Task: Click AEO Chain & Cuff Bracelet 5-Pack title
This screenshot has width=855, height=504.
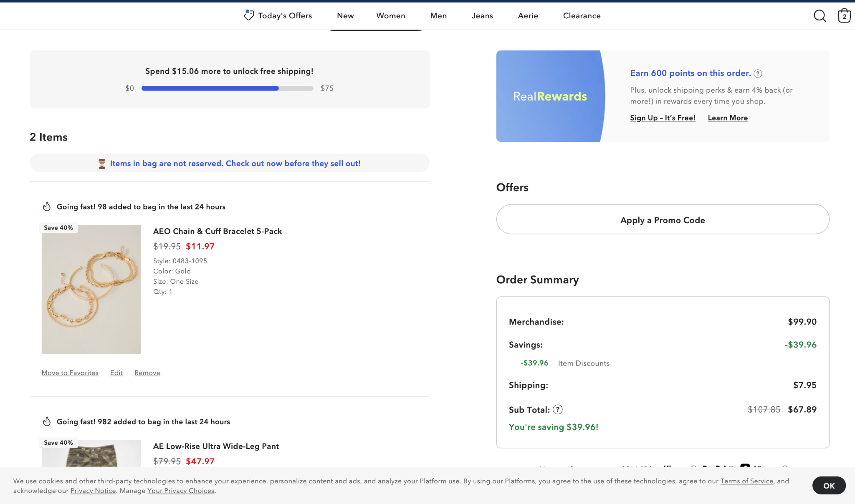Action: 218,231
